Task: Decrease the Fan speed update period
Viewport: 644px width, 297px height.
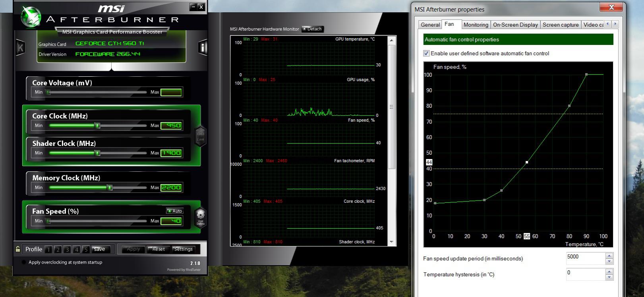Action: pos(609,261)
